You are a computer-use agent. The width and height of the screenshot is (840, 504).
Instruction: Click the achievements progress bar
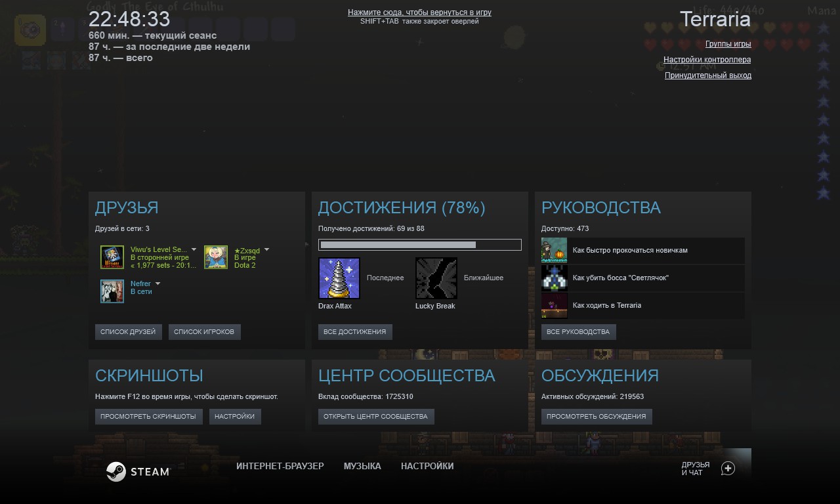pyautogui.click(x=420, y=245)
